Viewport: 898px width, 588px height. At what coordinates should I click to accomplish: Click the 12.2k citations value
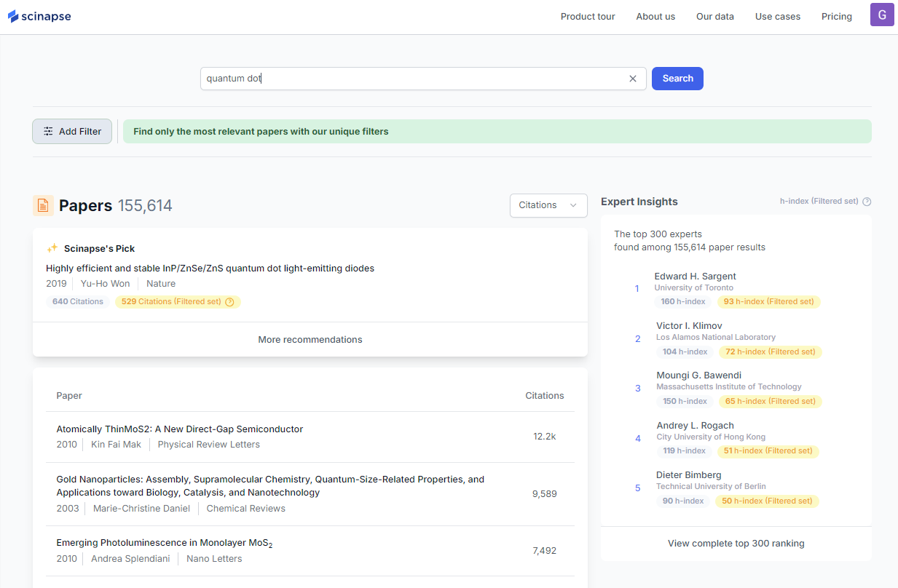[544, 437]
